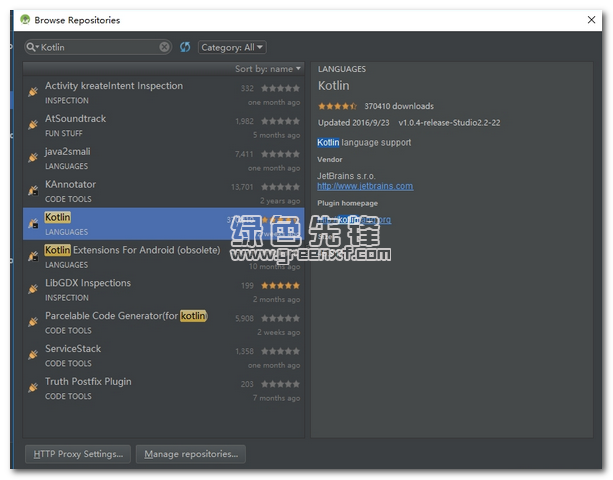Click the search magnifier icon

click(x=31, y=47)
